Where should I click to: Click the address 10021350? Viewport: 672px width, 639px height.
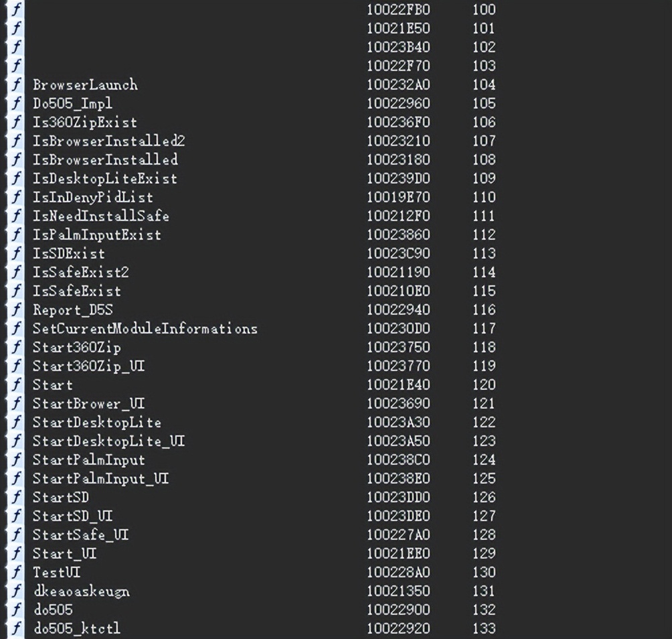(x=398, y=591)
